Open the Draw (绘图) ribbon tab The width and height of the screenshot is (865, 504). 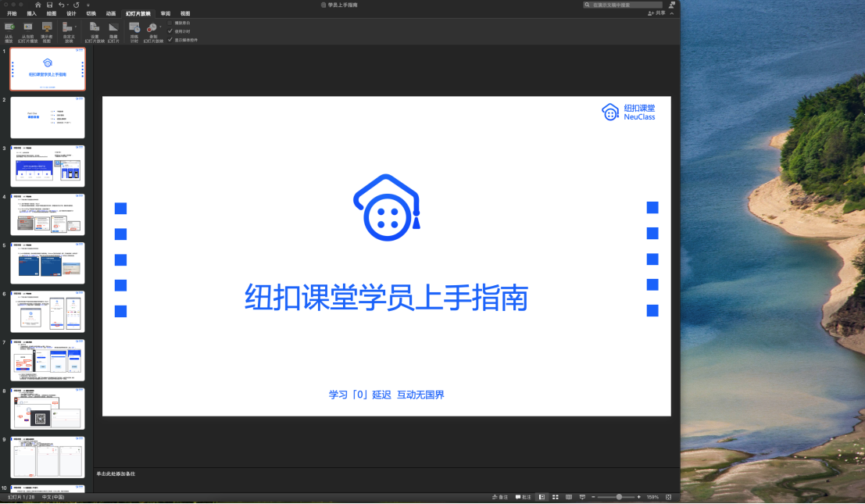click(x=52, y=13)
